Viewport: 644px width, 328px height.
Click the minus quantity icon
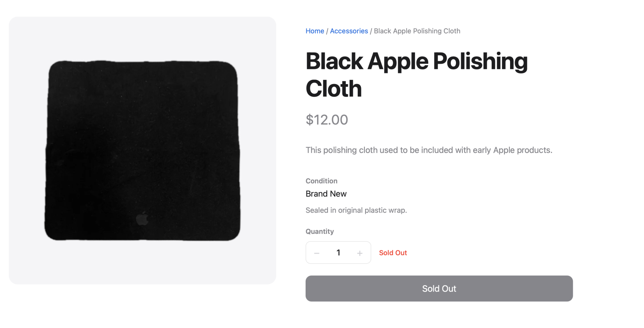coord(317,253)
